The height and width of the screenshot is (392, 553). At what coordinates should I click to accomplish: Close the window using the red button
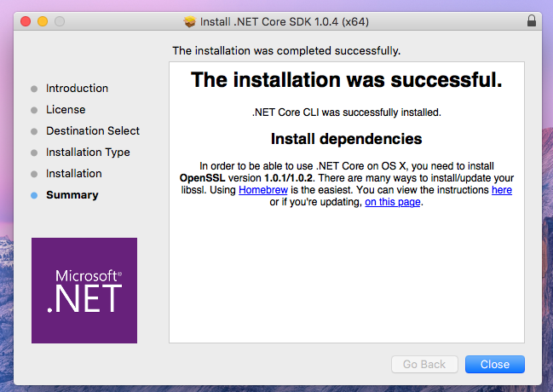point(26,20)
